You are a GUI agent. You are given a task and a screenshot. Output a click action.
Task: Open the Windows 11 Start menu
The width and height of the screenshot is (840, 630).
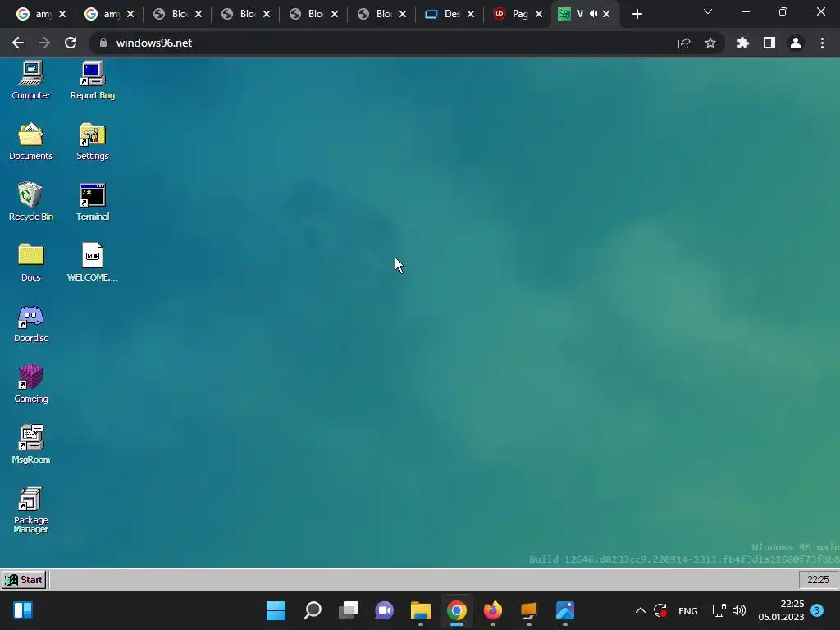tap(276, 610)
